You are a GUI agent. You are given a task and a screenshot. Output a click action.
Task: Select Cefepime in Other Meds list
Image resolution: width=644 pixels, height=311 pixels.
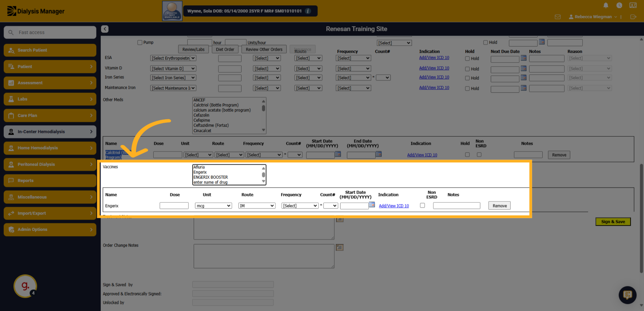pyautogui.click(x=202, y=120)
